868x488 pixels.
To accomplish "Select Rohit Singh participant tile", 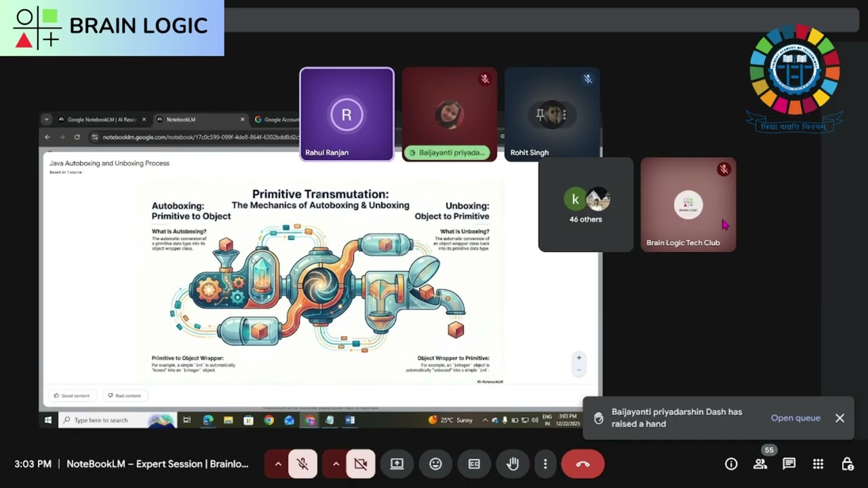I will pyautogui.click(x=551, y=115).
